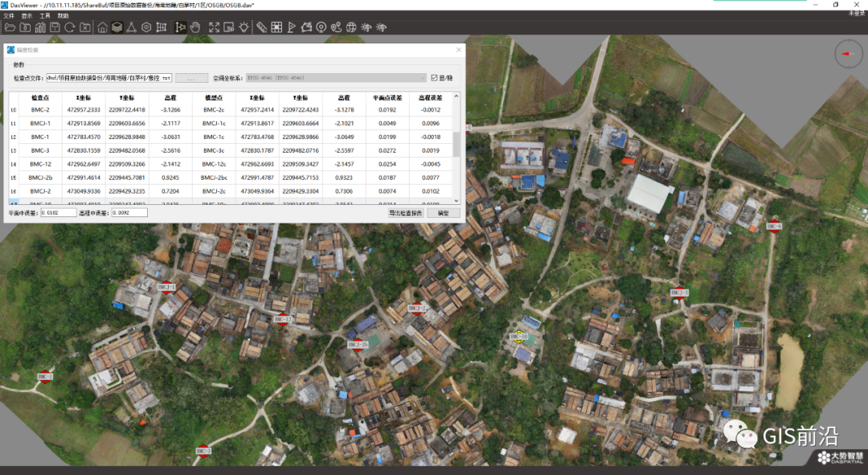
Task: Click the 导出检查报告 export button
Action: [405, 213]
